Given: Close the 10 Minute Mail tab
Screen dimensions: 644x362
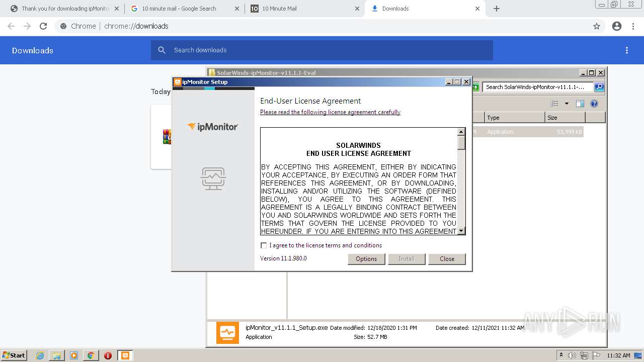Looking at the screenshot, I should (x=357, y=9).
